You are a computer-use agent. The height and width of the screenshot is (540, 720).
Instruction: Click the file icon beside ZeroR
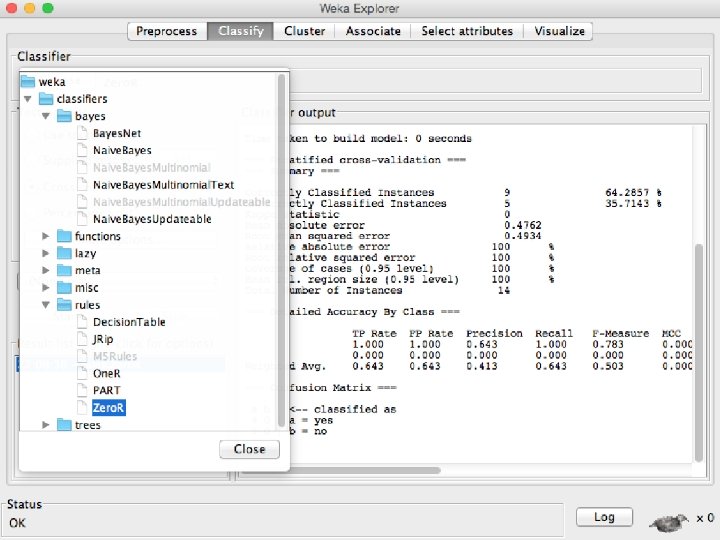[x=82, y=407]
